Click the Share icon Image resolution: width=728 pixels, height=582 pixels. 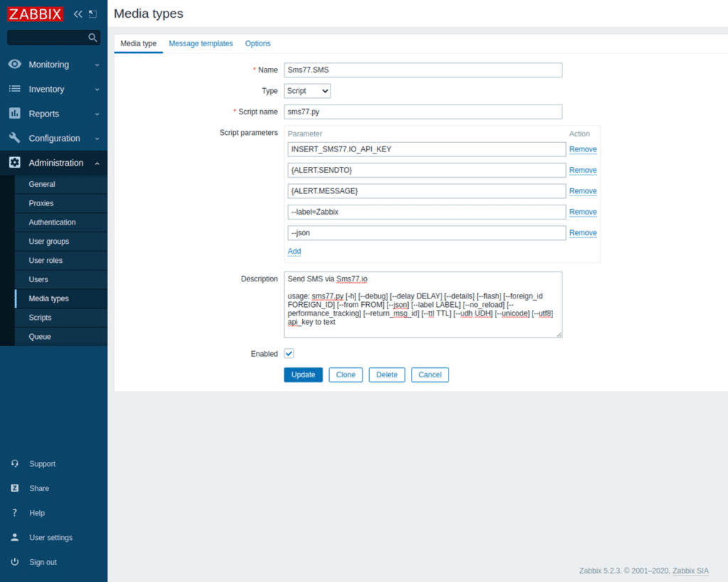coord(16,488)
